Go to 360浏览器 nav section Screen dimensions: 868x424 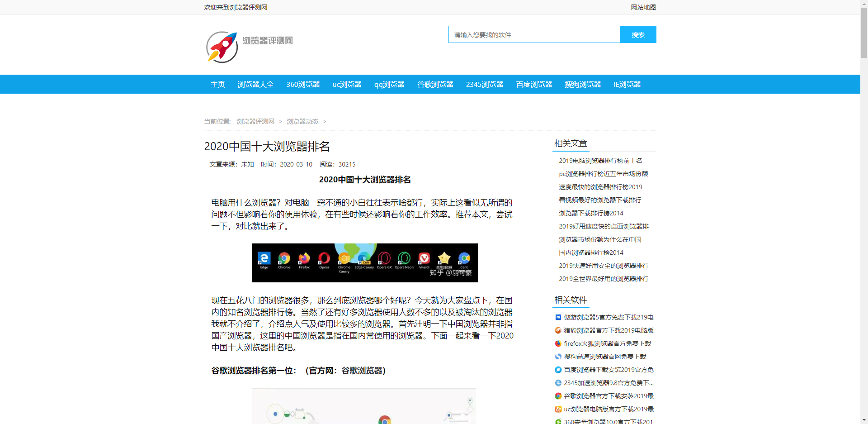point(303,84)
